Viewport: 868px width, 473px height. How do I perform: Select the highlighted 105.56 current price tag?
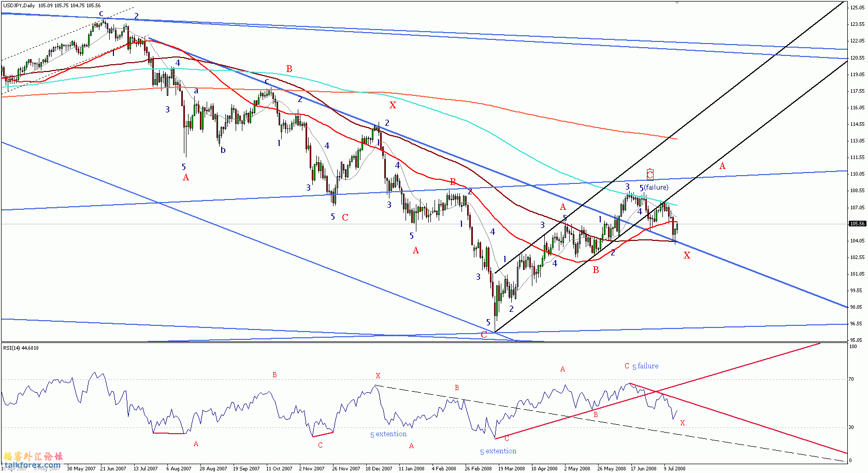tap(857, 224)
